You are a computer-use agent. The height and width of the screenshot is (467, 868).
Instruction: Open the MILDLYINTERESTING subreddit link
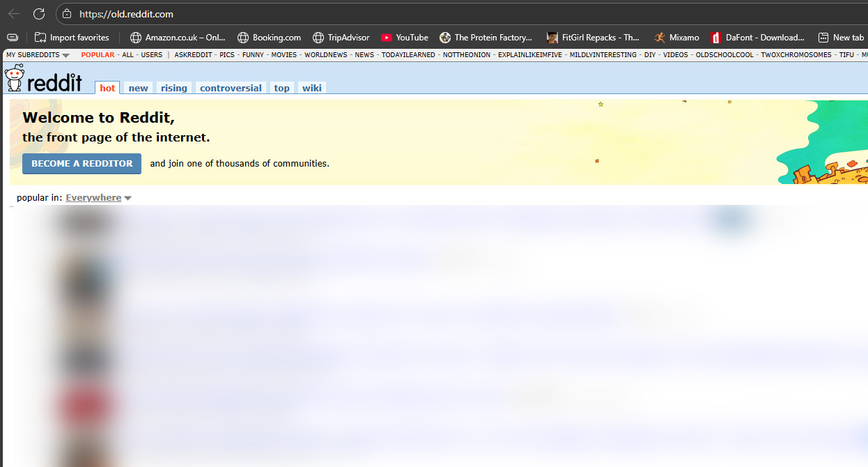coord(603,55)
